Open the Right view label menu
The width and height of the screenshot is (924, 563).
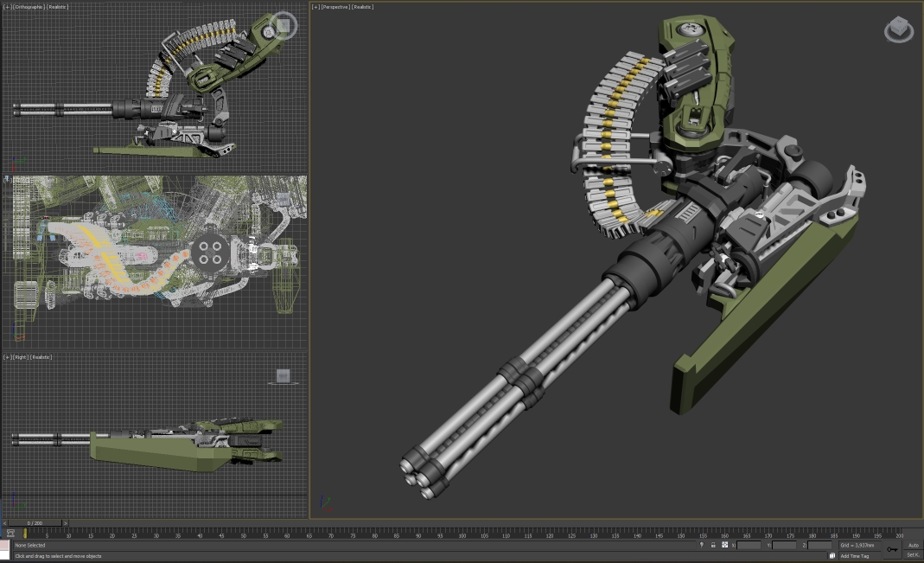coord(21,356)
